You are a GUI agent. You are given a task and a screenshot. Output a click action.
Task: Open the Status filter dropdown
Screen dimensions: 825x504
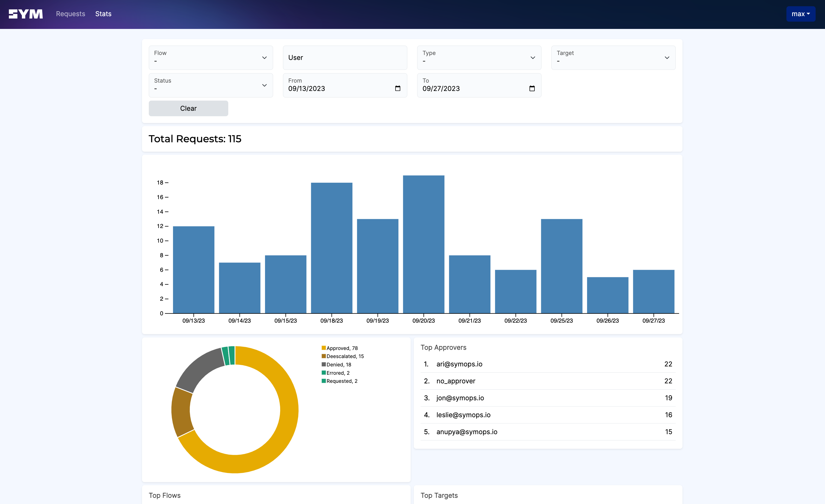(x=211, y=85)
